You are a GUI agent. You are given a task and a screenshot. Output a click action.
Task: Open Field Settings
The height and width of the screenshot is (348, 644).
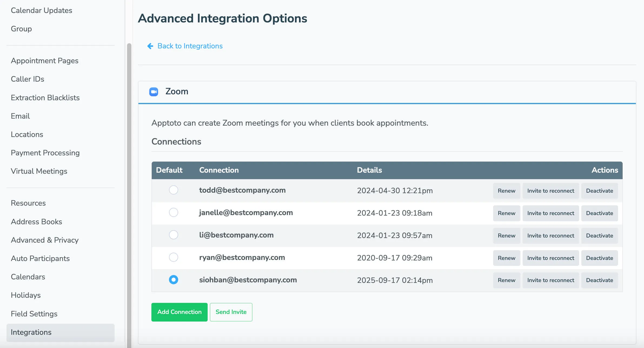pyautogui.click(x=34, y=314)
